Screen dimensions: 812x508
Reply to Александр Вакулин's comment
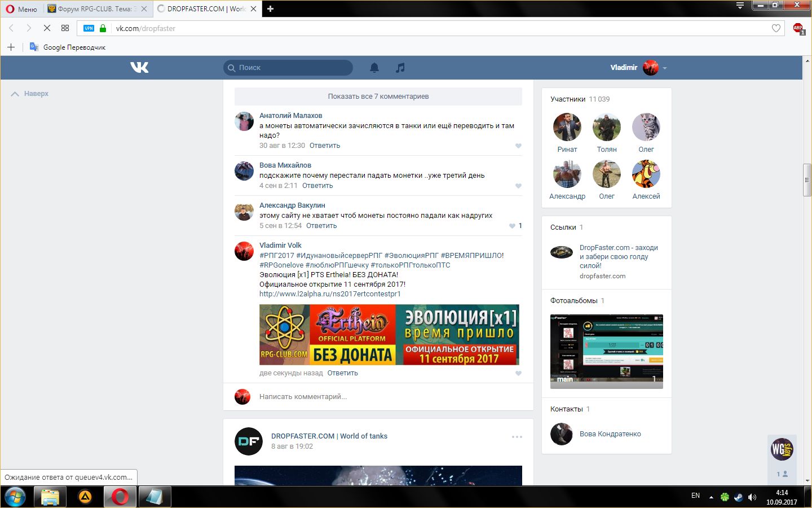[x=321, y=226]
